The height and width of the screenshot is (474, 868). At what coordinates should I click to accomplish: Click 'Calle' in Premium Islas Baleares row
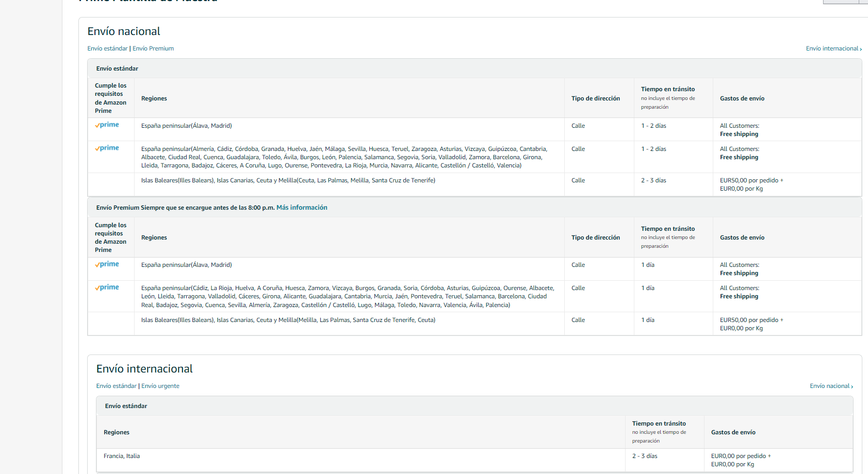pos(578,320)
